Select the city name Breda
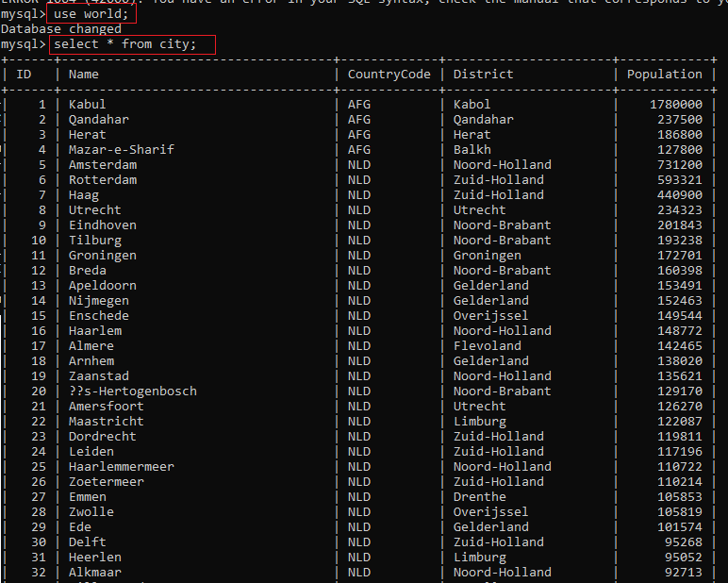The image size is (728, 583). (88, 271)
